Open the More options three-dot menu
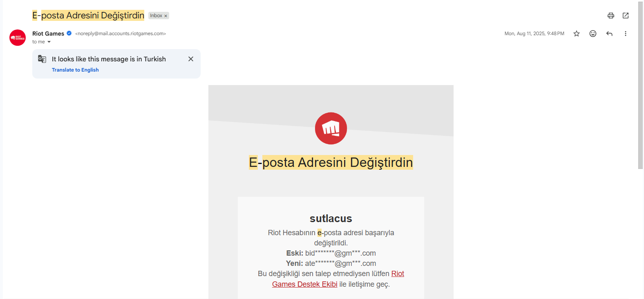 626,34
